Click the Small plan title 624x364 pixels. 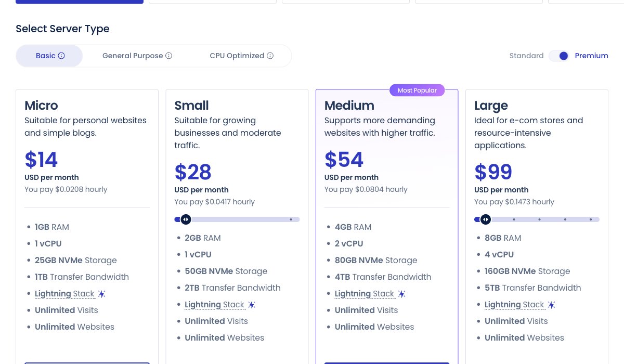191,106
